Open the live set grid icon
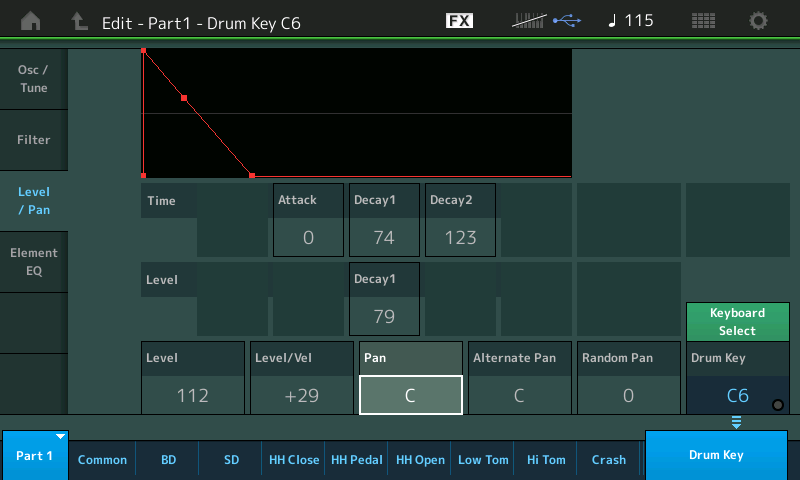The image size is (800, 480). (703, 21)
